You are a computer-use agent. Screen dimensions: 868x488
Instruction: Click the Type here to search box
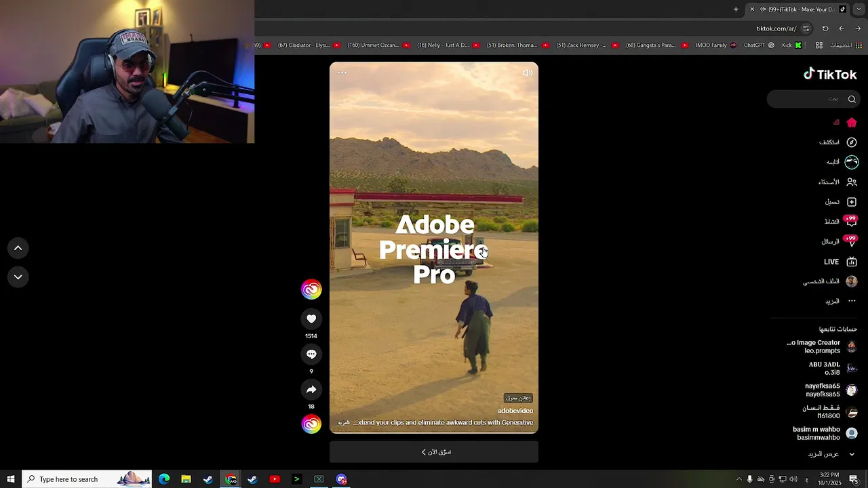click(87, 479)
